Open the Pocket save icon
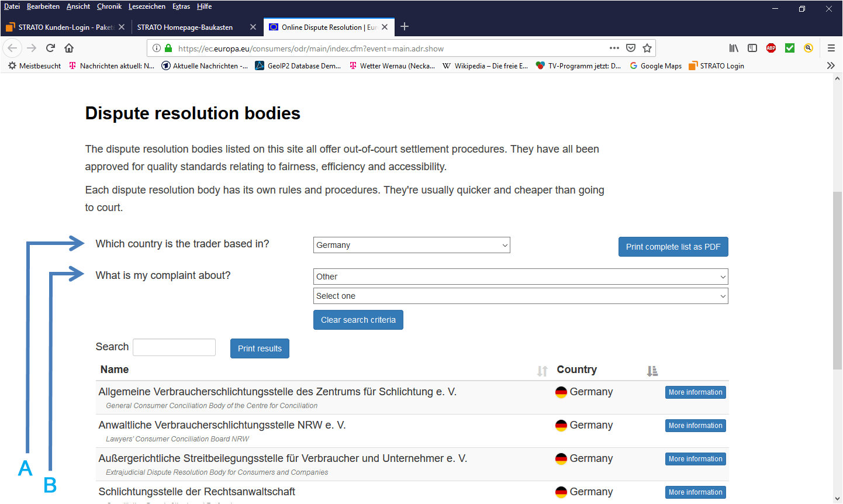This screenshot has height=504, width=843. tap(631, 48)
